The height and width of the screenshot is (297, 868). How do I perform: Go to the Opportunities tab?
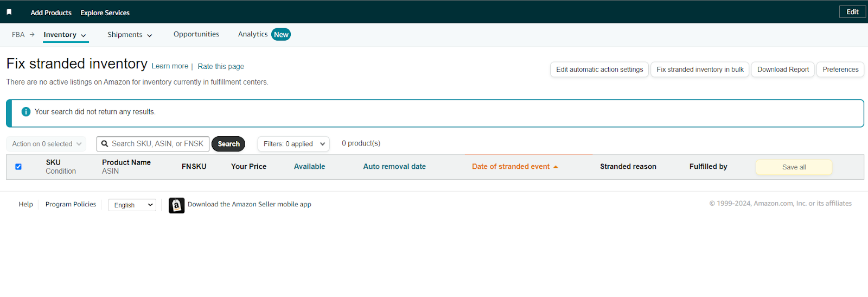(x=196, y=34)
